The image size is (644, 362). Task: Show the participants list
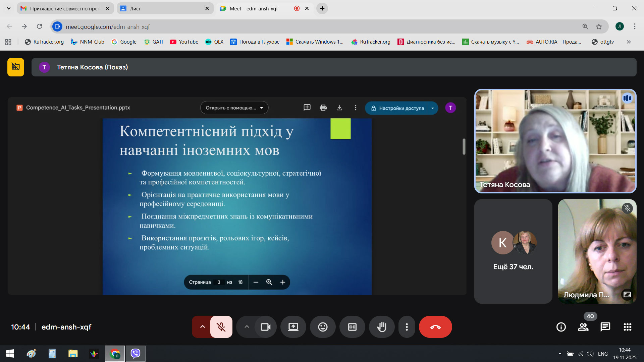click(x=583, y=327)
